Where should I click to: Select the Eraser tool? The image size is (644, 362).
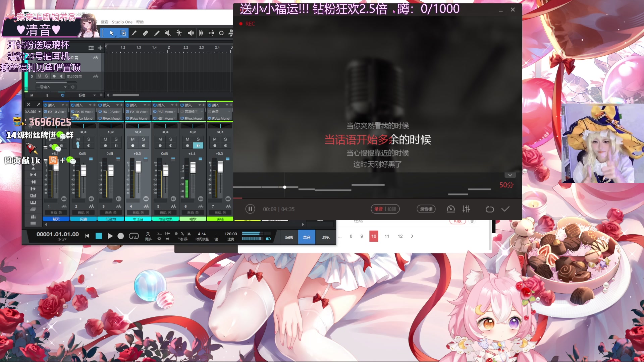145,33
